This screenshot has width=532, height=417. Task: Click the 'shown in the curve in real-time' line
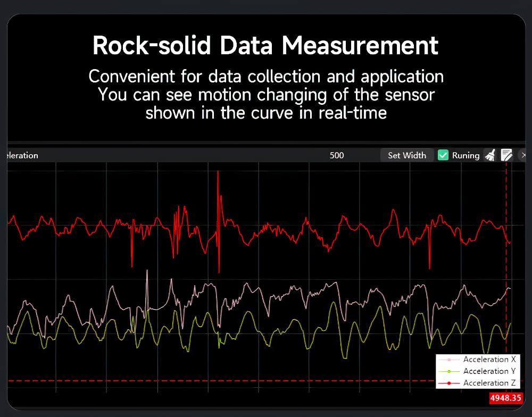click(265, 113)
